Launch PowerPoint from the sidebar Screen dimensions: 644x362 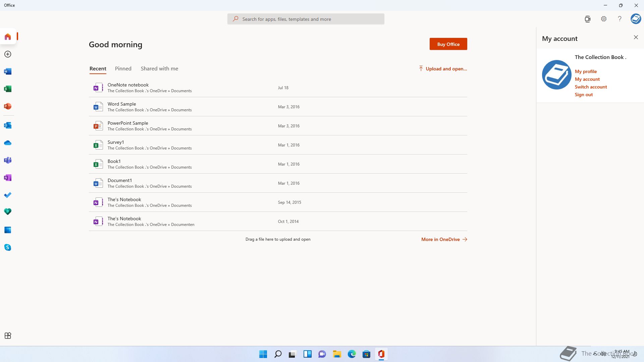tap(8, 106)
